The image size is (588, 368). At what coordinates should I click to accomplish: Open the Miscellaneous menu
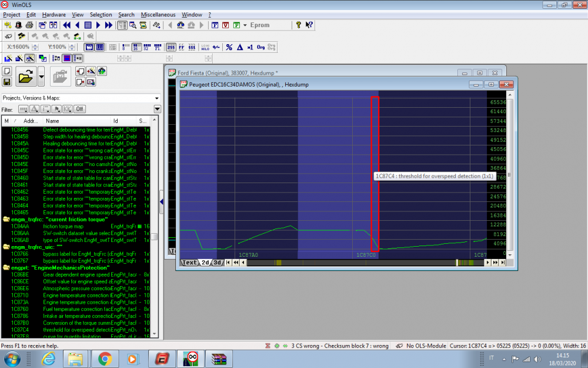158,15
